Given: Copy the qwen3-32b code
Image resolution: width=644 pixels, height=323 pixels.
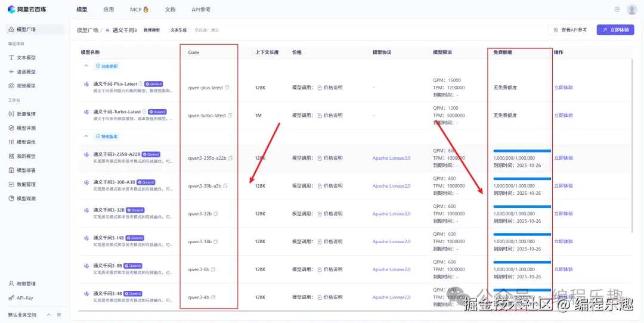Looking at the screenshot, I should coord(216,213).
